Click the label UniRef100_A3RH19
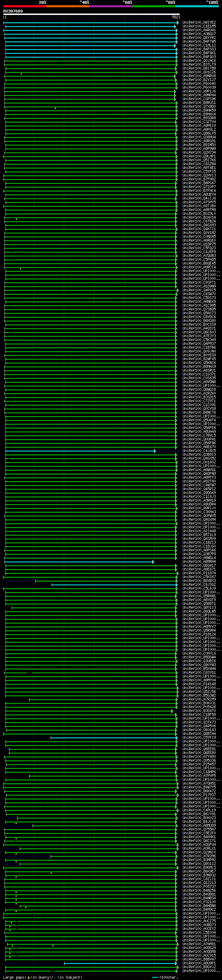222x980 pixels. [199, 500]
